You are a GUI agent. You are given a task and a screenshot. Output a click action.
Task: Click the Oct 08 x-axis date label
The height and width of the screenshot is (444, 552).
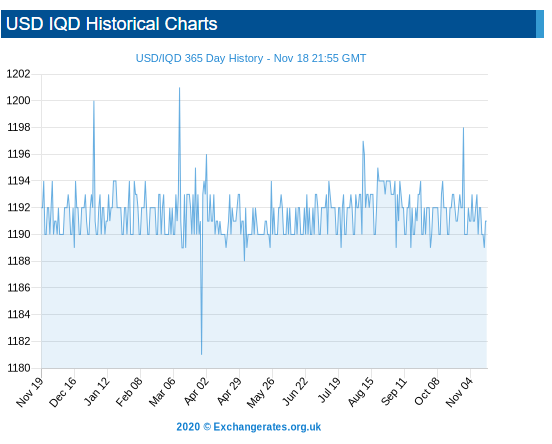pos(427,391)
